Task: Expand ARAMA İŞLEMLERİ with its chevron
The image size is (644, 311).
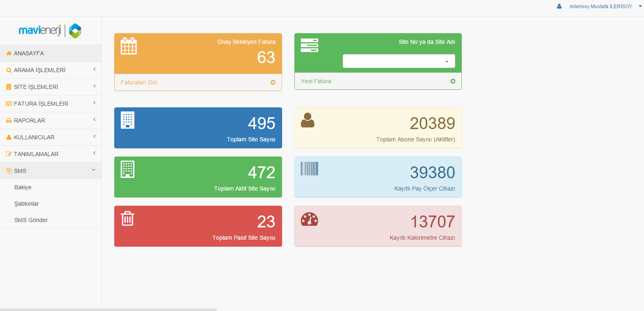Action: click(95, 69)
